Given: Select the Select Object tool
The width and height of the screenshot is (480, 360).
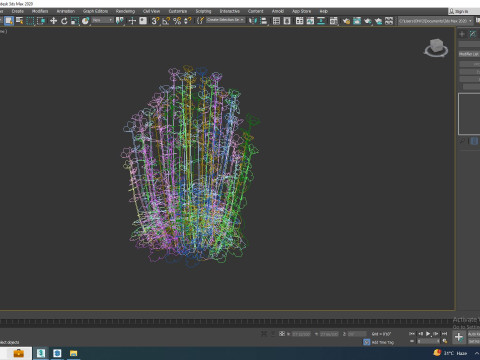Looking at the screenshot, I should pyautogui.click(x=9, y=21).
